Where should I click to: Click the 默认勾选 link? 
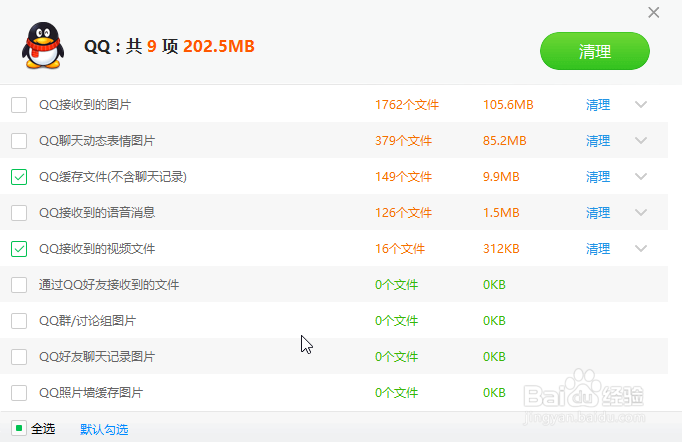tap(104, 429)
